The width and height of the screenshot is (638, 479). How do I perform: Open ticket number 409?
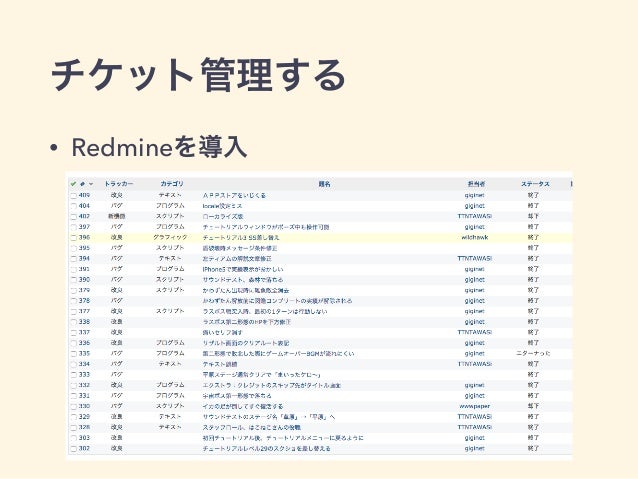click(x=84, y=195)
